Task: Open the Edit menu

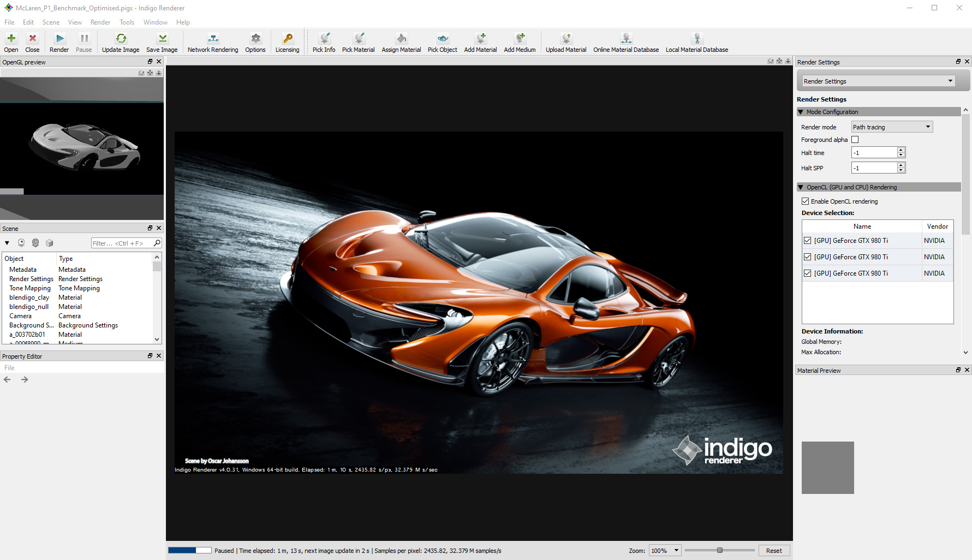Action: [28, 22]
